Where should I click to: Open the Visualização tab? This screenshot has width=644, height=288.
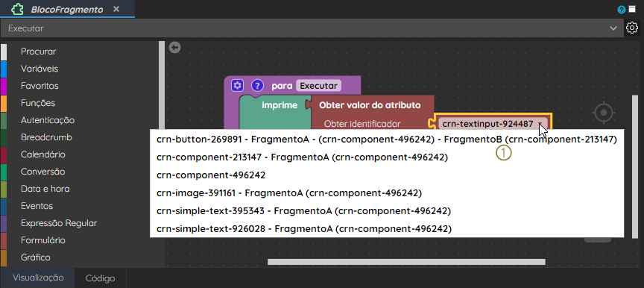pyautogui.click(x=38, y=278)
